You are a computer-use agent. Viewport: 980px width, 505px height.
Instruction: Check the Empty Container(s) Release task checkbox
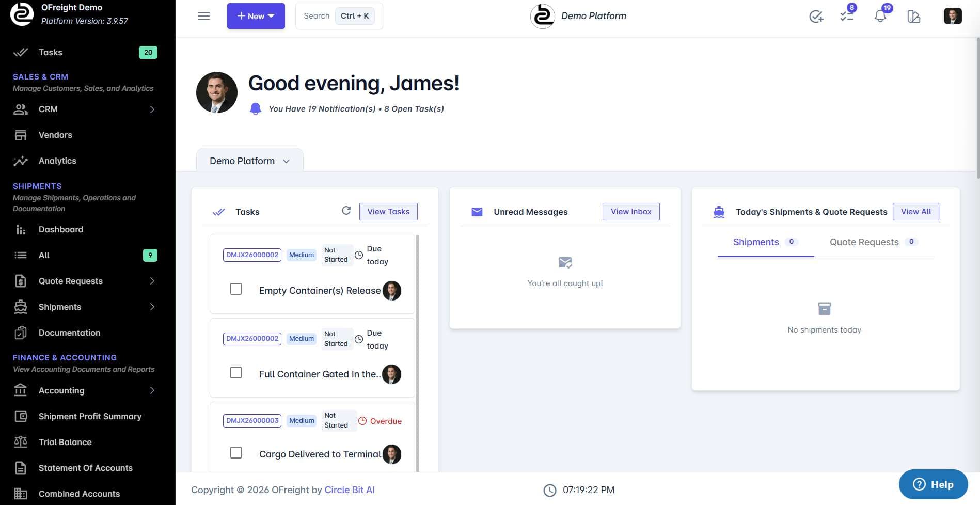(x=236, y=289)
